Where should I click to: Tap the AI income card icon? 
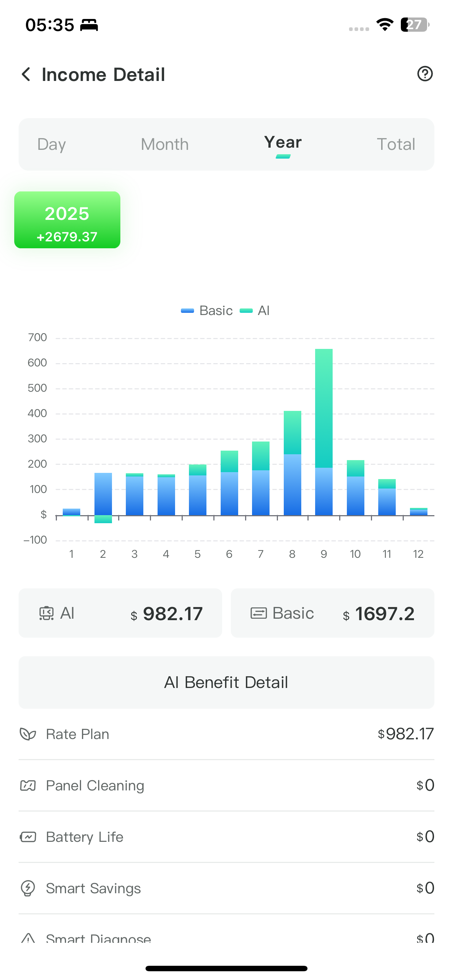(46, 613)
